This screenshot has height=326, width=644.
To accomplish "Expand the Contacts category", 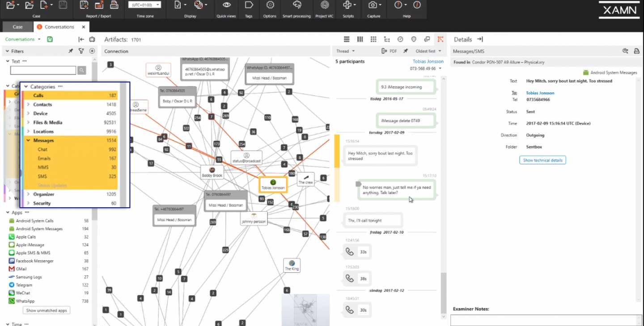I will point(28,104).
